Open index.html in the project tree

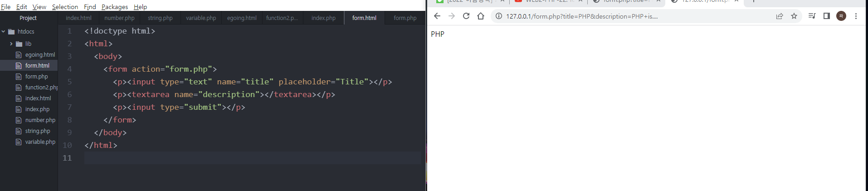pyautogui.click(x=38, y=98)
